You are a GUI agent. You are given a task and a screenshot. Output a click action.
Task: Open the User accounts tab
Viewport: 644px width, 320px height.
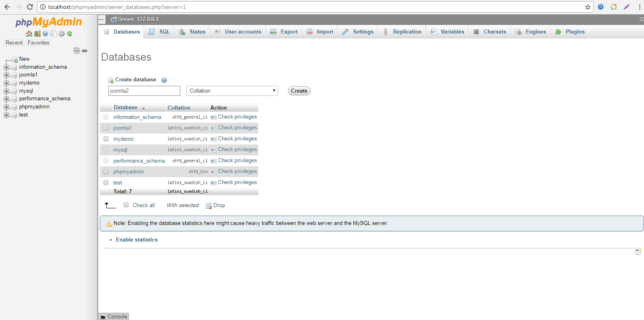pyautogui.click(x=238, y=32)
